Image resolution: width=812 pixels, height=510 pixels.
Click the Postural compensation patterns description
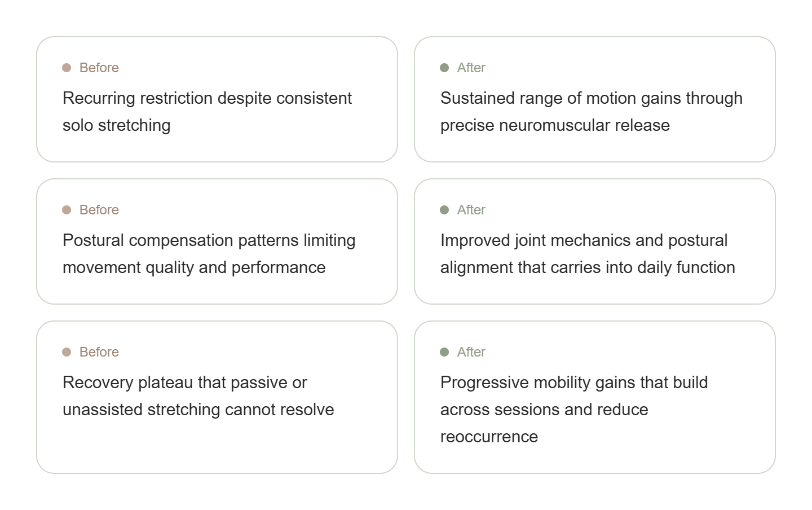209,254
